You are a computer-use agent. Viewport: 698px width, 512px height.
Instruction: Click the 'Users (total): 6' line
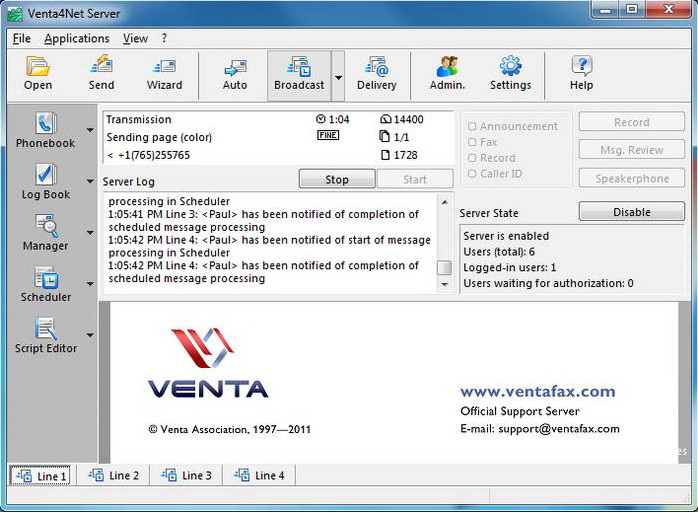click(499, 252)
